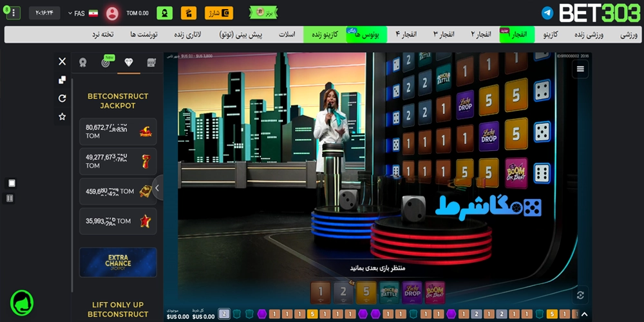Viewport: 644px width, 322px height.
Task: Open the 35,993 TOM star jackpot card
Action: [118, 221]
